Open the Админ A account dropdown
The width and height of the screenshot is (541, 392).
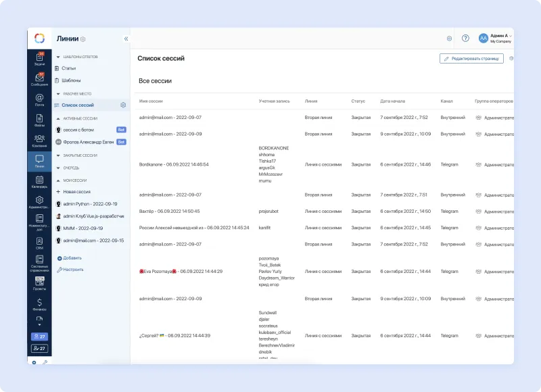click(x=496, y=39)
